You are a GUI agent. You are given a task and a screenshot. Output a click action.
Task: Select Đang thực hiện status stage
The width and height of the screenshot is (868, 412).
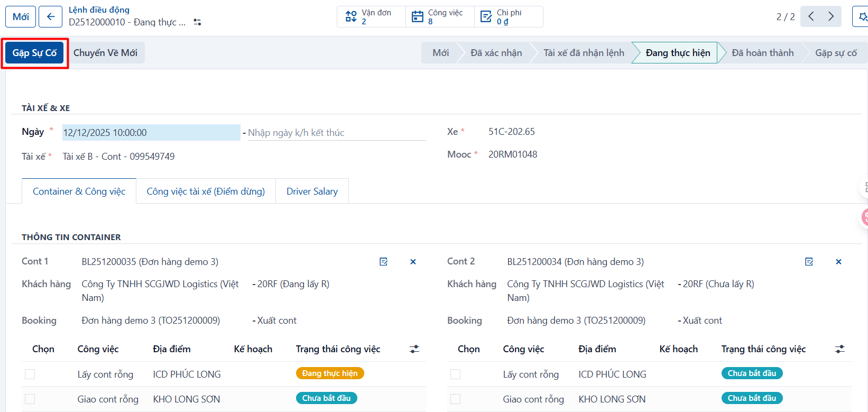[678, 53]
